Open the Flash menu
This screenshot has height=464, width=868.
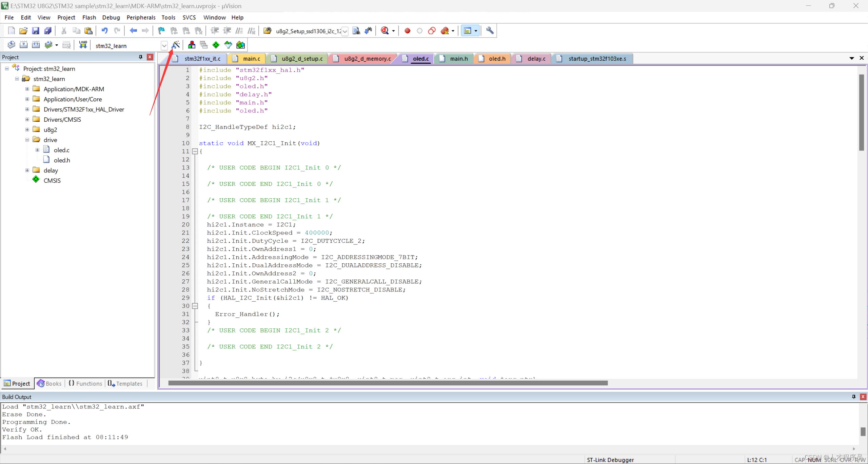point(88,17)
